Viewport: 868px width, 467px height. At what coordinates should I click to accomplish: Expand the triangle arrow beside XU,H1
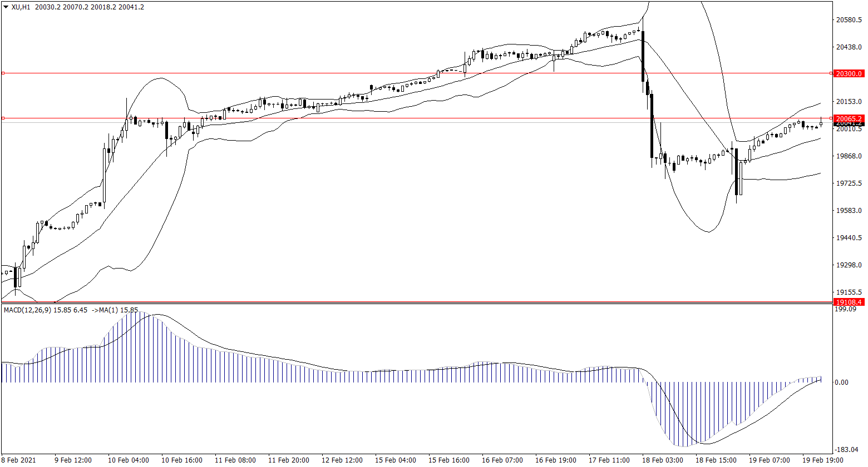[x=6, y=7]
